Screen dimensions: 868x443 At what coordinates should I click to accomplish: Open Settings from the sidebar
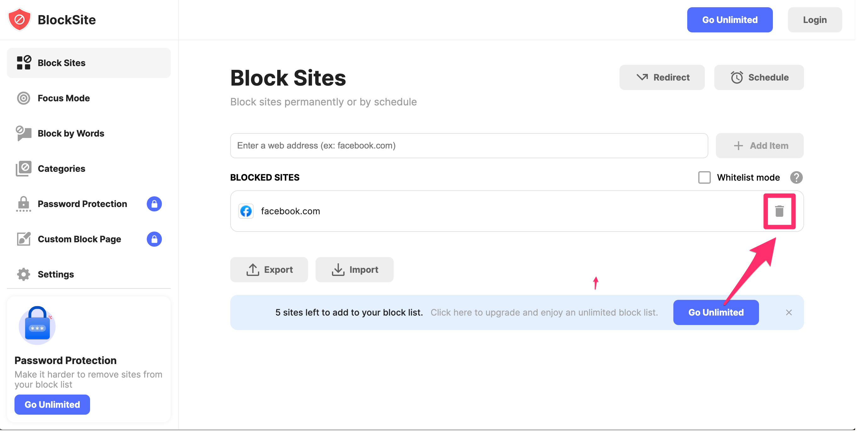click(x=89, y=274)
